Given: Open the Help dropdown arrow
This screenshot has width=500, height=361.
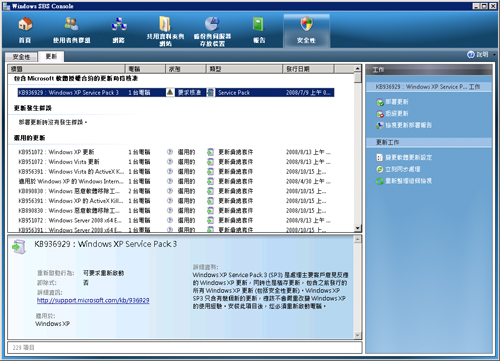Looking at the screenshot, I should point(494,55).
